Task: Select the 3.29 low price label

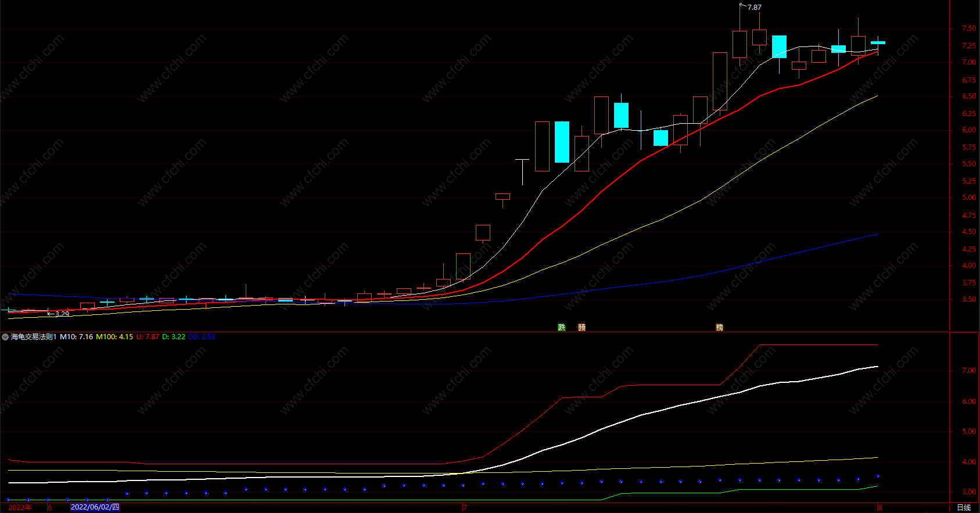Action: pyautogui.click(x=62, y=314)
